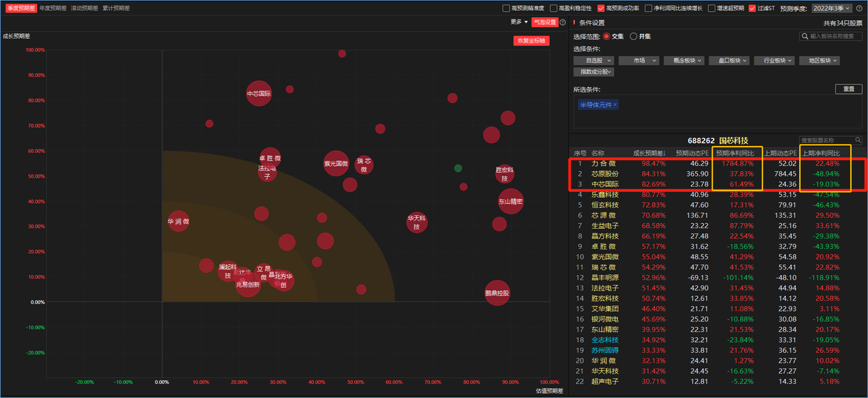
Task: Select the 中芯国际 bubble on chart
Action: [x=259, y=94]
